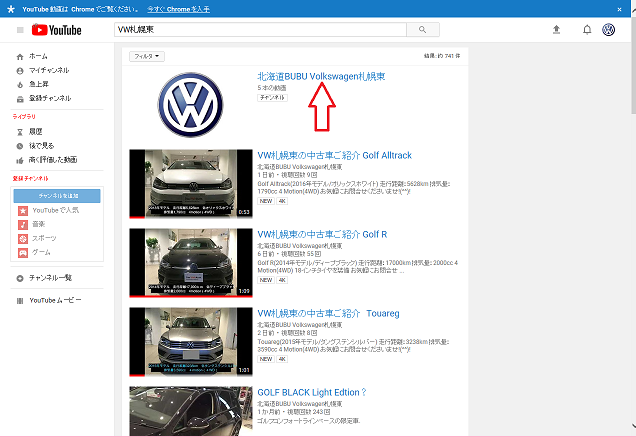Click the NEW badge under Golf Alltrack

(266, 201)
